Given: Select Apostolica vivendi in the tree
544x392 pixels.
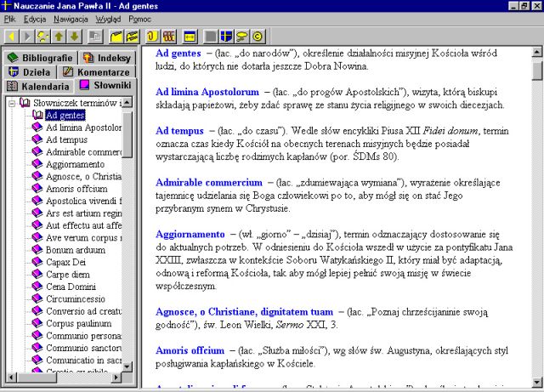Looking at the screenshot, I should pyautogui.click(x=83, y=201).
